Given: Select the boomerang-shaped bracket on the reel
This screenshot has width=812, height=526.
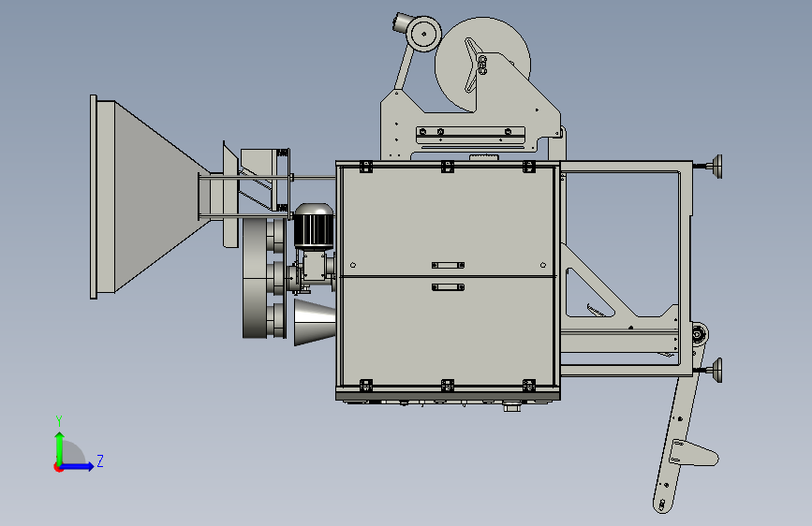Looking at the screenshot, I should pos(472,66).
